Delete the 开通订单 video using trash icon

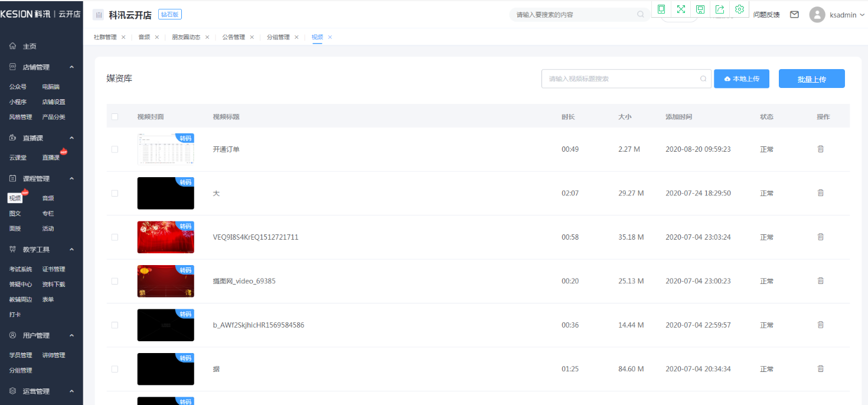(x=820, y=149)
